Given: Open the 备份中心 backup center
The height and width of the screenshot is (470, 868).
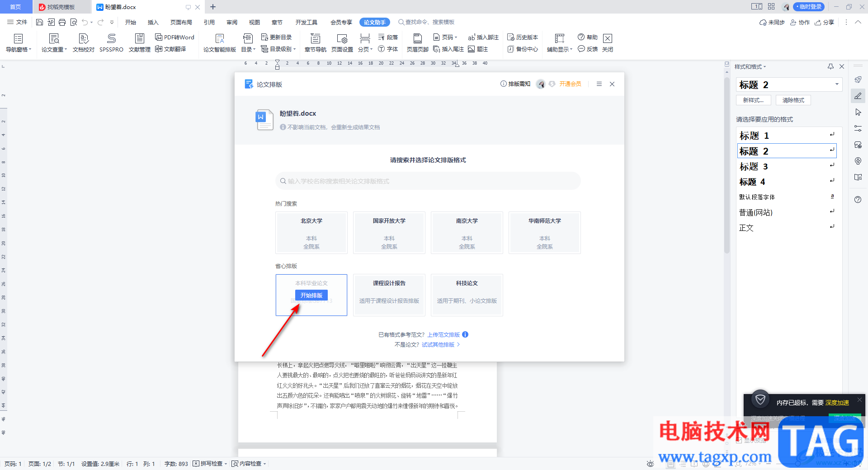Looking at the screenshot, I should 523,49.
